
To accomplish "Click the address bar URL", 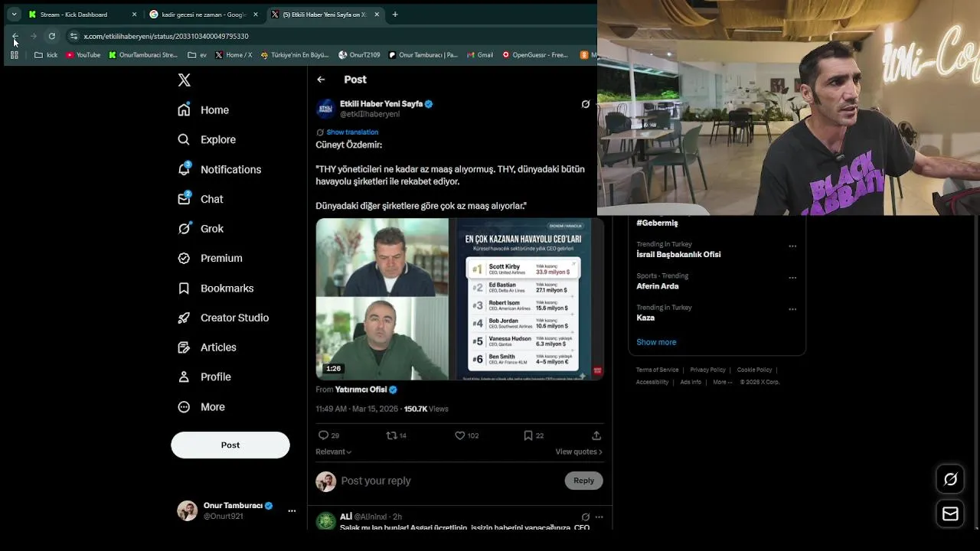I will 166,36.
